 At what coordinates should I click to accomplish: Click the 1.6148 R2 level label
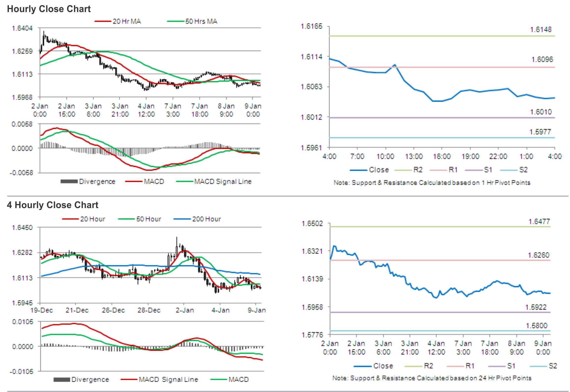tap(541, 30)
